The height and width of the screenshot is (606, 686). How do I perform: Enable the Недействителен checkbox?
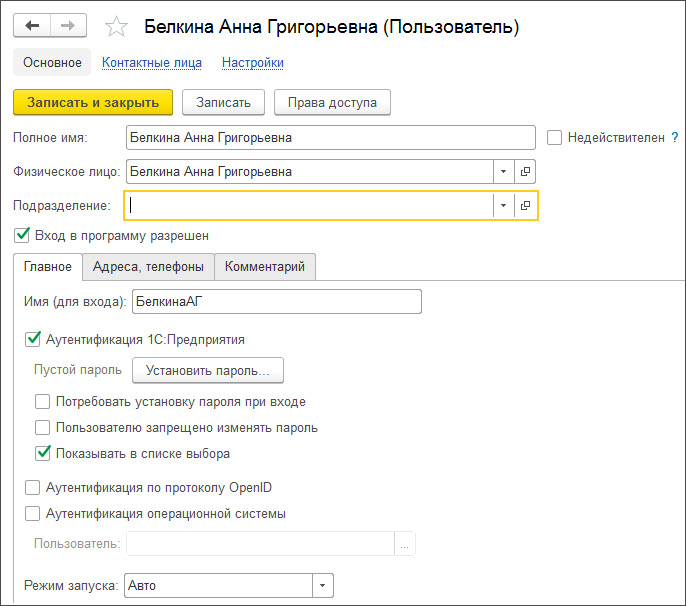[555, 137]
